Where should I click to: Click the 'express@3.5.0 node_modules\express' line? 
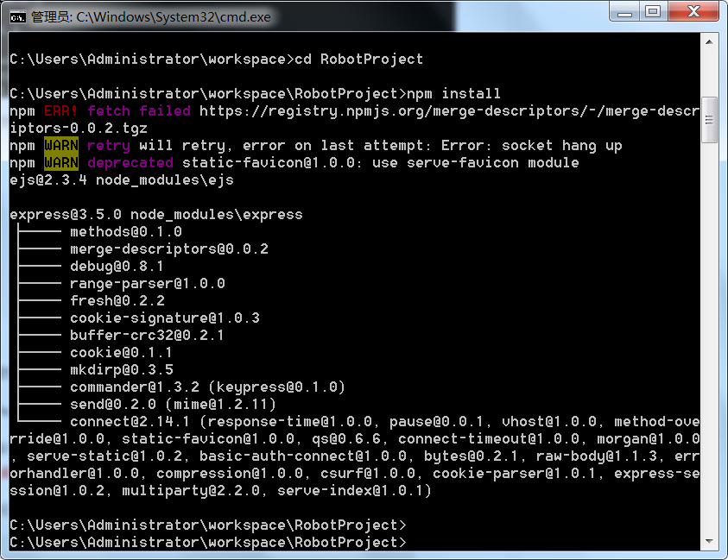(x=156, y=214)
